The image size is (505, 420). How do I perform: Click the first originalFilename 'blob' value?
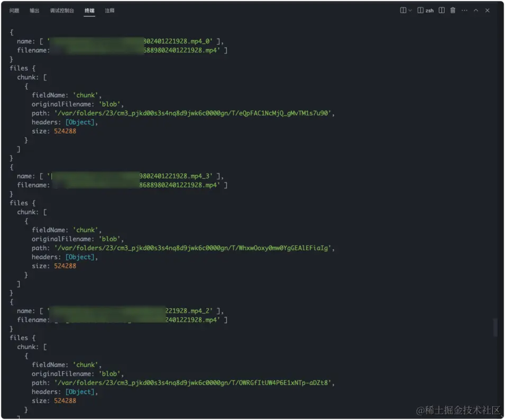[109, 104]
